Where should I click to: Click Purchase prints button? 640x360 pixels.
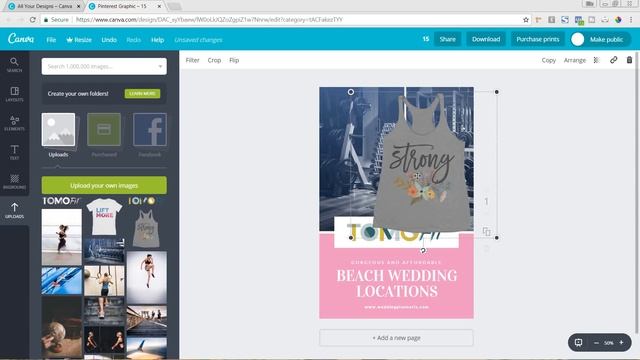tap(538, 39)
